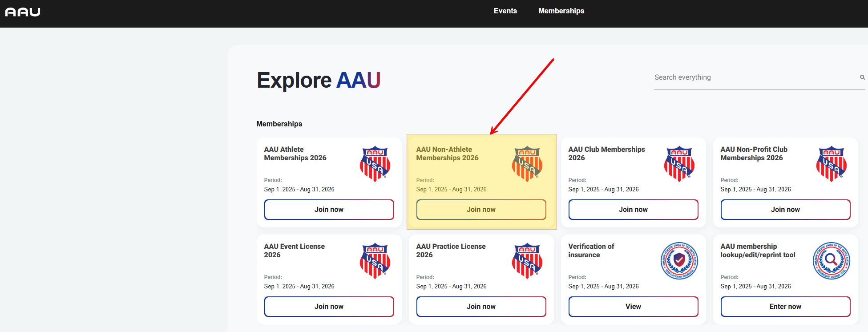Select the AAU Practice License 2026 title
This screenshot has width=868, height=332.
point(451,251)
